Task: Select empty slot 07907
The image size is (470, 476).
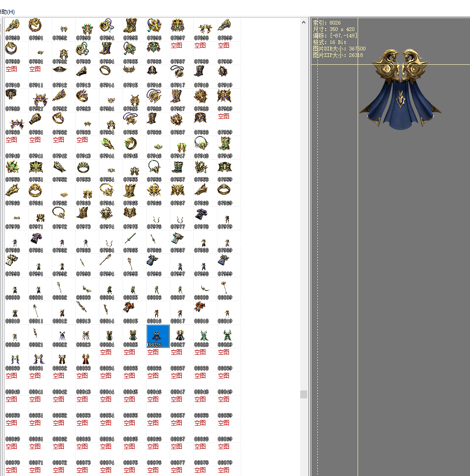Action: pyautogui.click(x=181, y=53)
